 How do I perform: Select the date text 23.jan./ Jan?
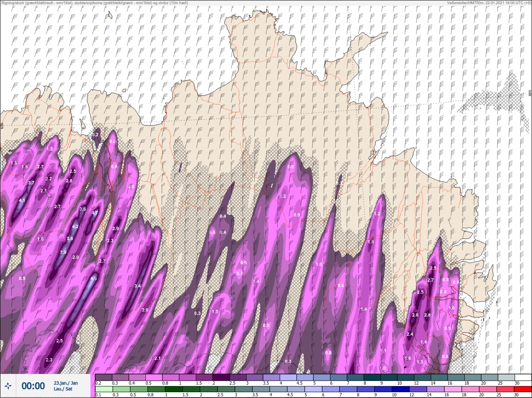66,383
